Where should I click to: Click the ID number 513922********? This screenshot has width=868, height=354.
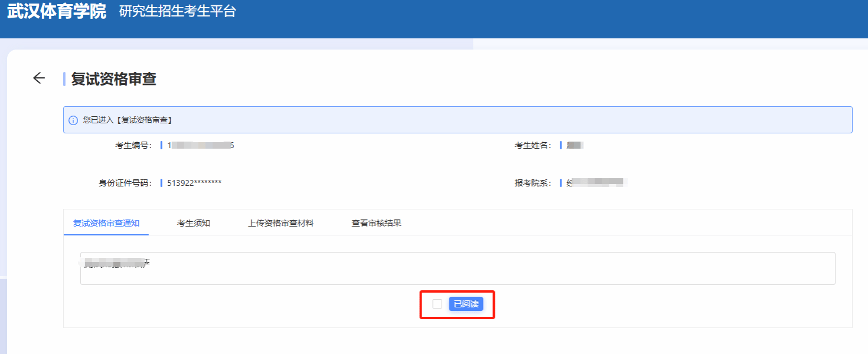point(194,183)
